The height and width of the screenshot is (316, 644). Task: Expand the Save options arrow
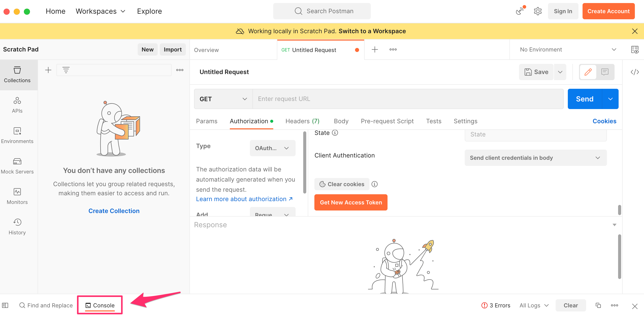(x=560, y=72)
